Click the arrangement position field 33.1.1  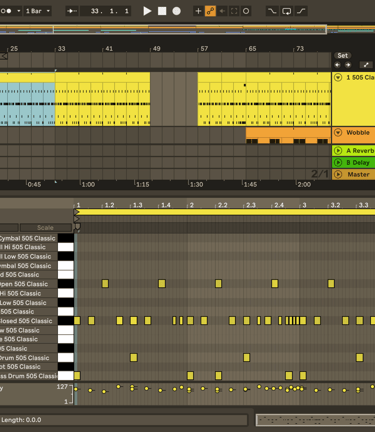(106, 11)
